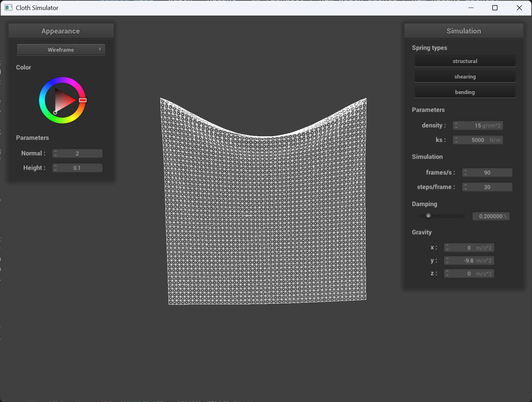This screenshot has width=532, height=402.
Task: Click the Normal value field
Action: (77, 153)
